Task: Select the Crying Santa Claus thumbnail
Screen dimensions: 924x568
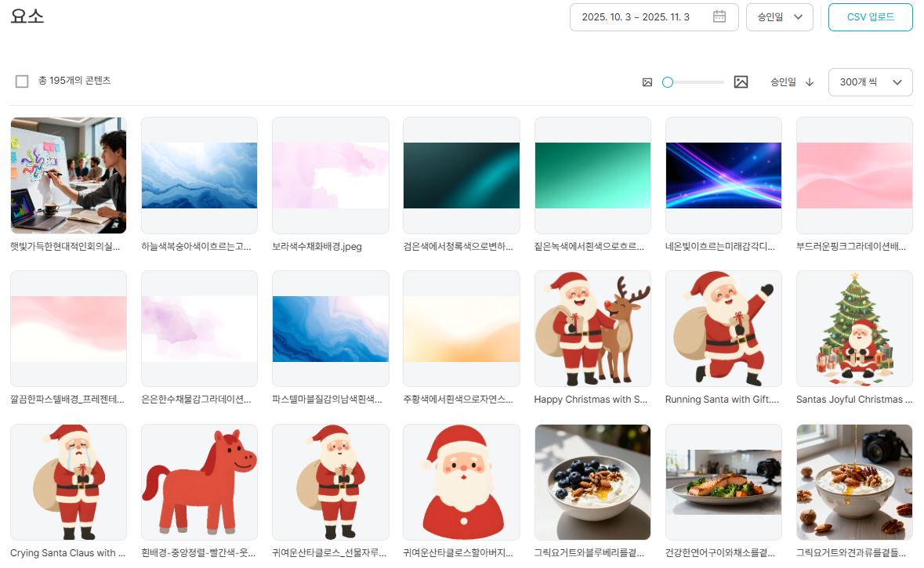Action: 68,482
